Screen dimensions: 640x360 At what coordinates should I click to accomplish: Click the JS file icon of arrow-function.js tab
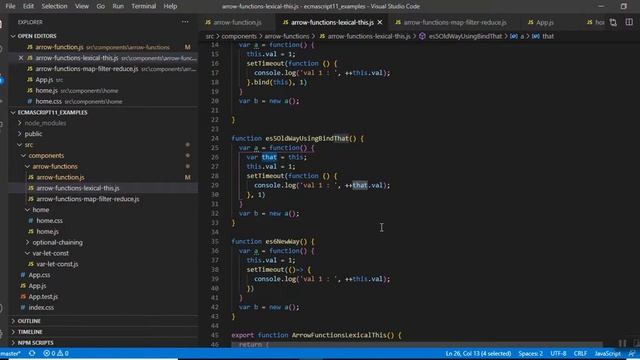pos(208,22)
